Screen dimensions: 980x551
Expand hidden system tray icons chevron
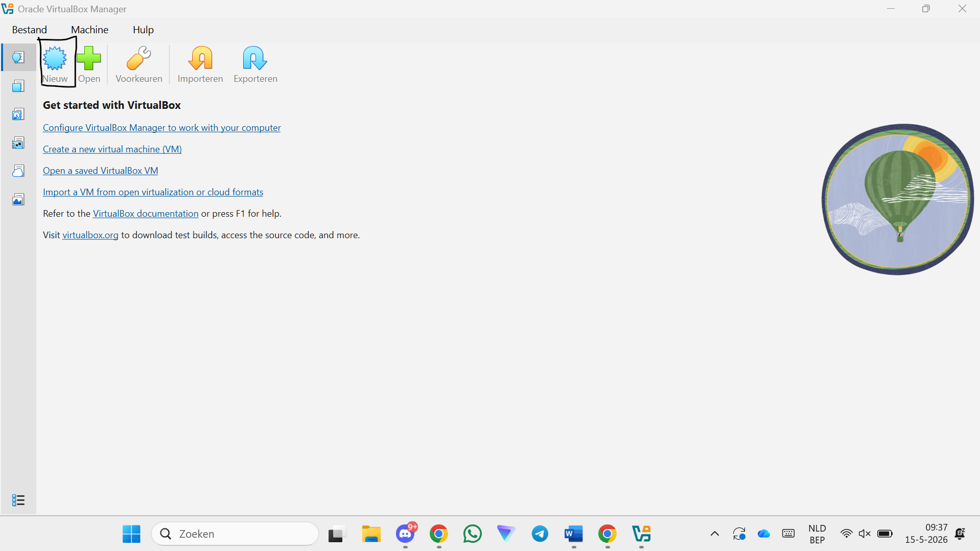pos(715,534)
